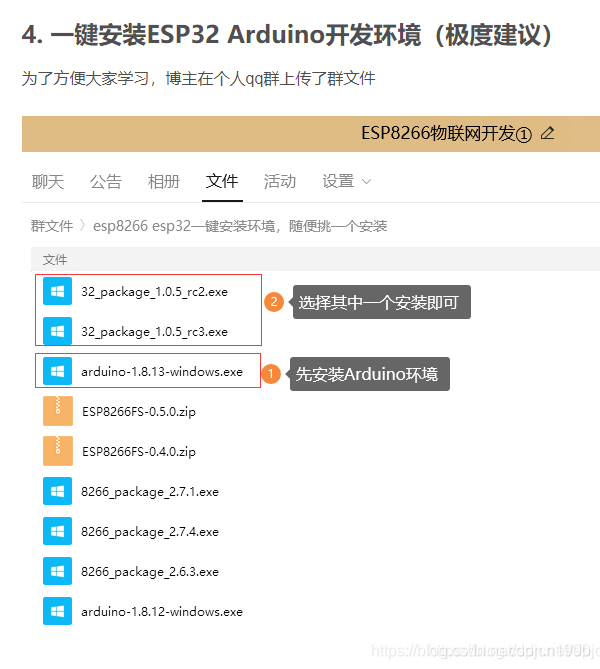The image size is (600, 669).
Task: Select file name 8266_package_2.6.3.exe
Action: click(150, 572)
